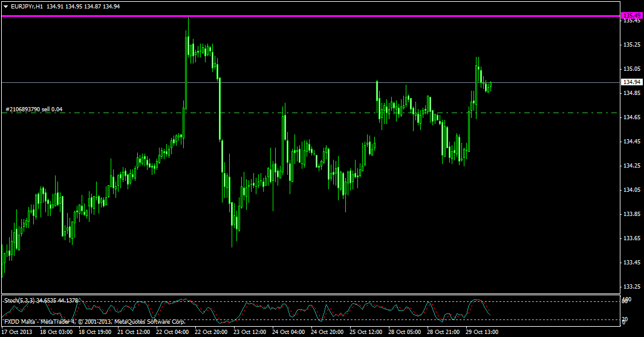644x337 pixels.
Task: Click the 29 Oct 13:00 time axis label
Action: tap(482, 332)
